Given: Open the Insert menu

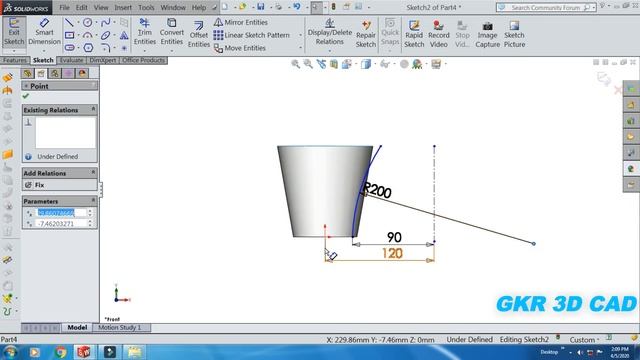Looking at the screenshot, I should [x=123, y=7].
